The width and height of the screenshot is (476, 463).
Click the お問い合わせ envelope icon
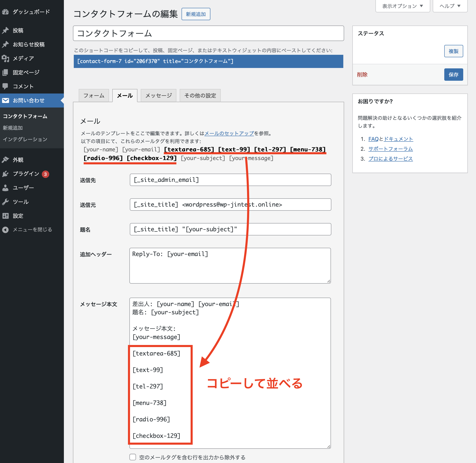pyautogui.click(x=5, y=100)
